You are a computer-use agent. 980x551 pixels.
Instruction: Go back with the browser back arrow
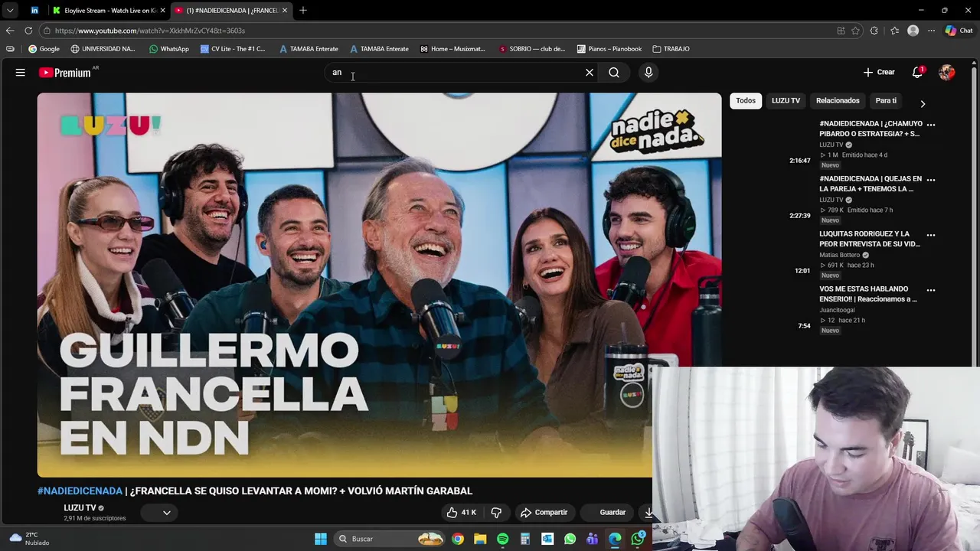[9, 31]
